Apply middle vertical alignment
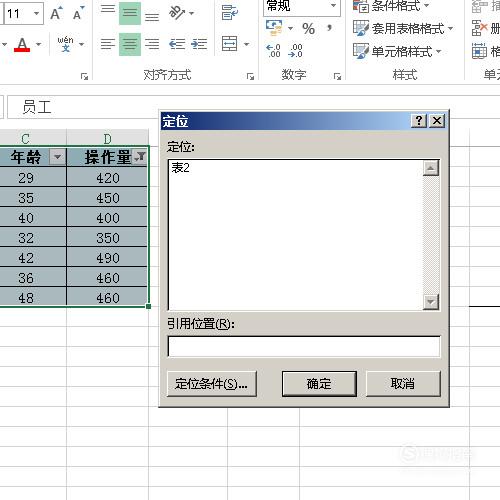This screenshot has width=500, height=500. tap(130, 13)
